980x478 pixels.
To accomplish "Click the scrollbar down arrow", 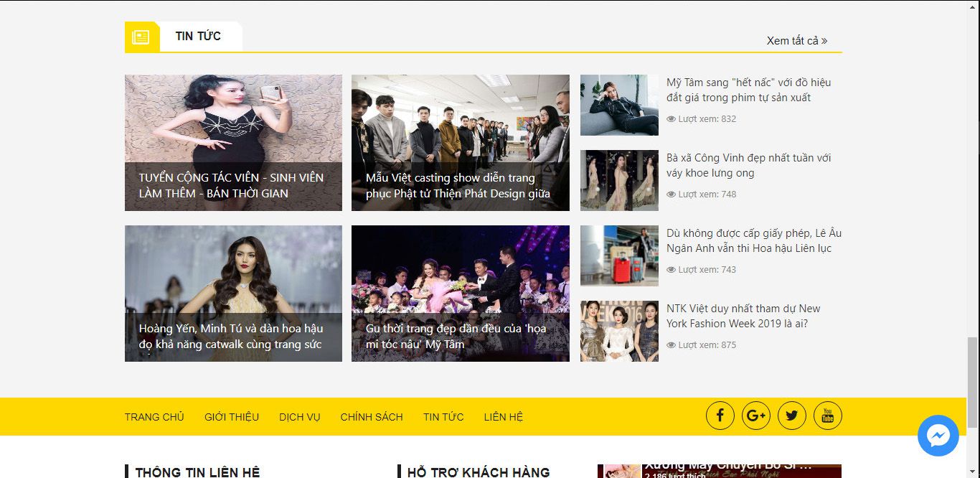I will (x=973, y=472).
